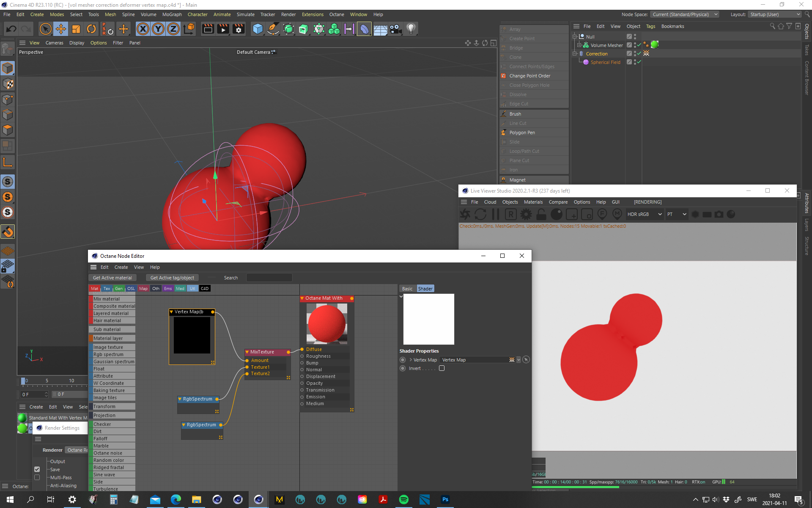Click the white shader preview swatch
The height and width of the screenshot is (508, 812).
pyautogui.click(x=428, y=319)
